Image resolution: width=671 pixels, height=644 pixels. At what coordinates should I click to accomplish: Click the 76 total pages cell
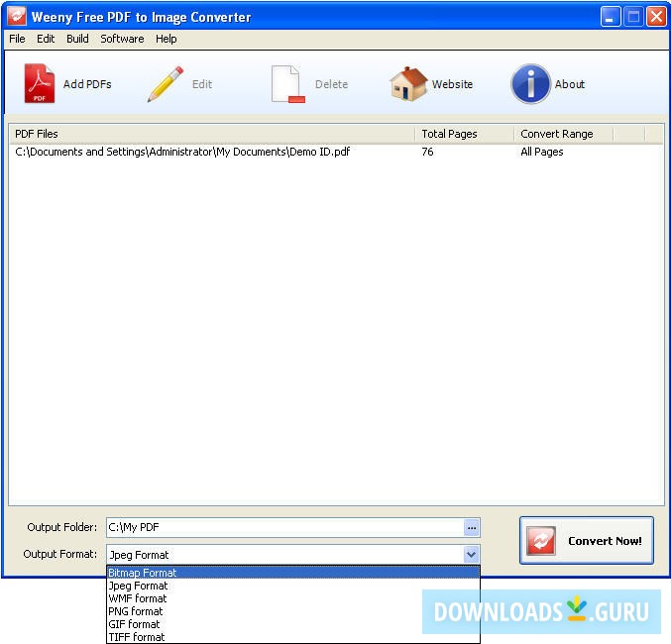[x=427, y=152]
